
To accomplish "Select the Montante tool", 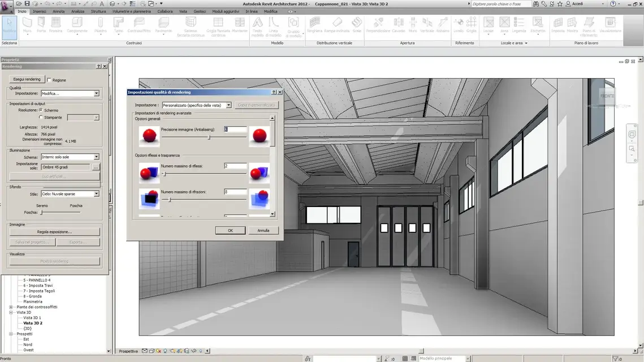I will 240,25.
